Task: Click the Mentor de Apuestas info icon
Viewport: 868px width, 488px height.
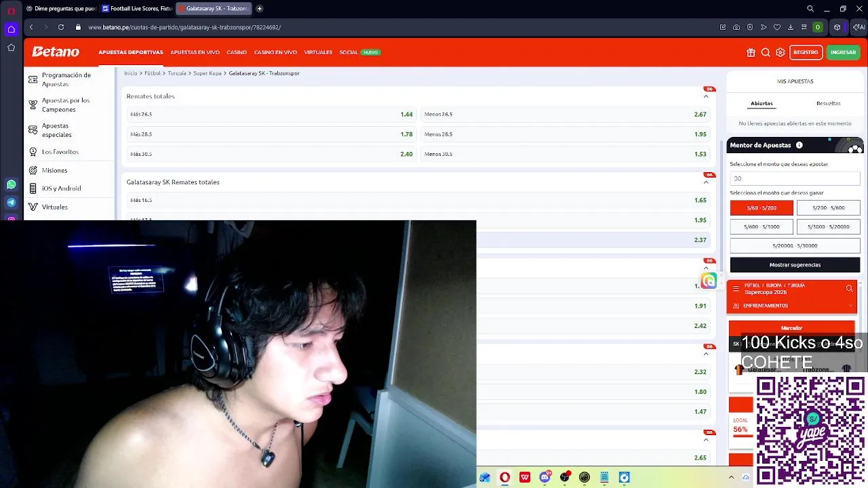Action: [799, 145]
